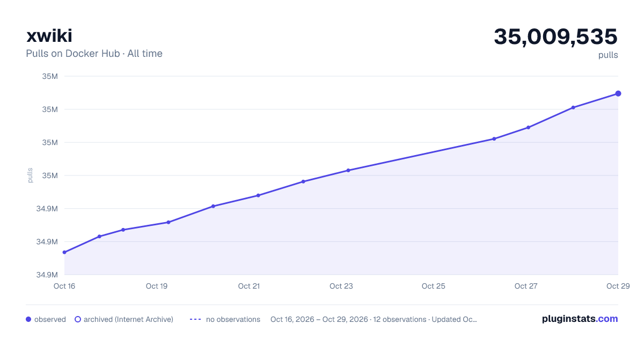Image resolution: width=644 pixels, height=338 pixels.
Task: Click the 'Oct 16' x-axis label
Action: (64, 286)
